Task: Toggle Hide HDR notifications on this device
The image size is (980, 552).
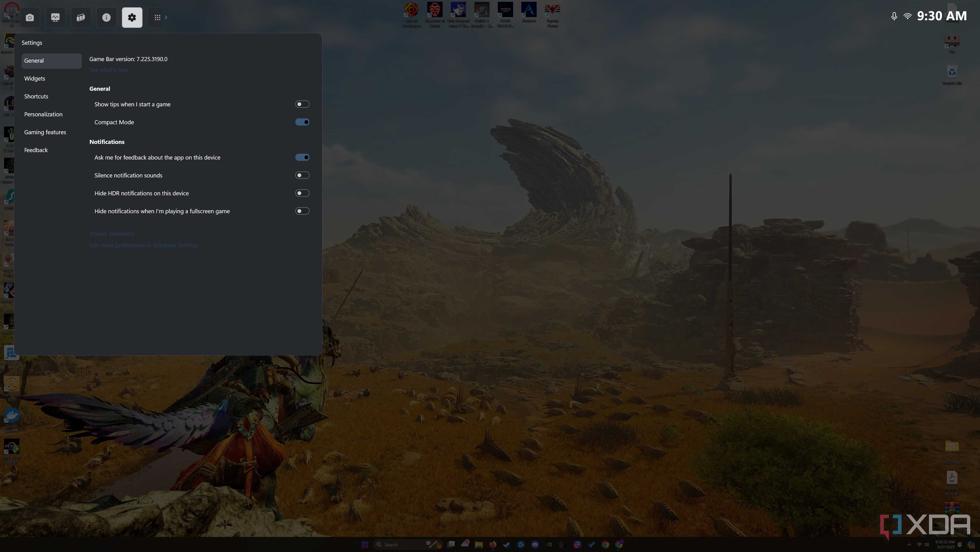Action: (x=302, y=193)
